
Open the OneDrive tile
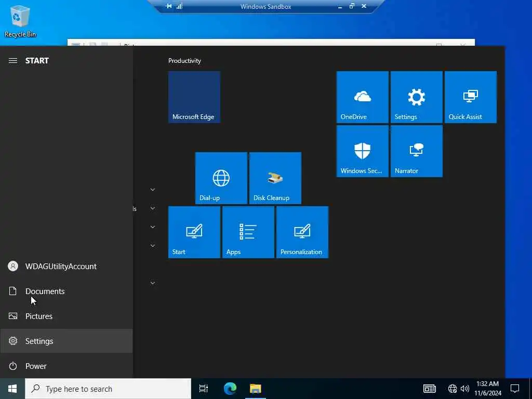[x=362, y=97]
